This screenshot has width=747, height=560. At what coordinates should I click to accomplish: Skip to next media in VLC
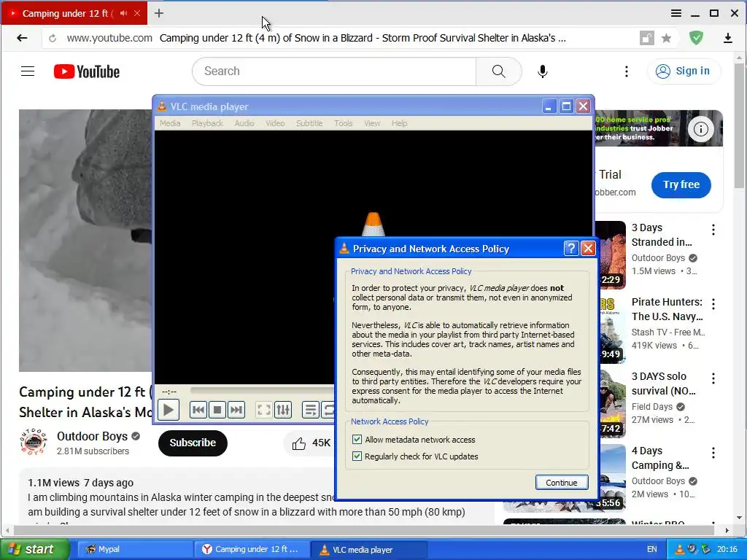click(236, 410)
